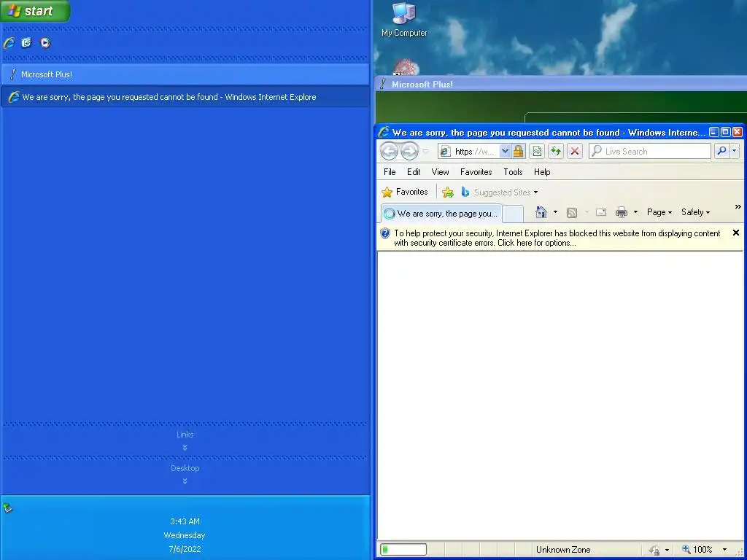Click Add to Favorites Bar icon
The image size is (747, 560).
[x=447, y=192]
